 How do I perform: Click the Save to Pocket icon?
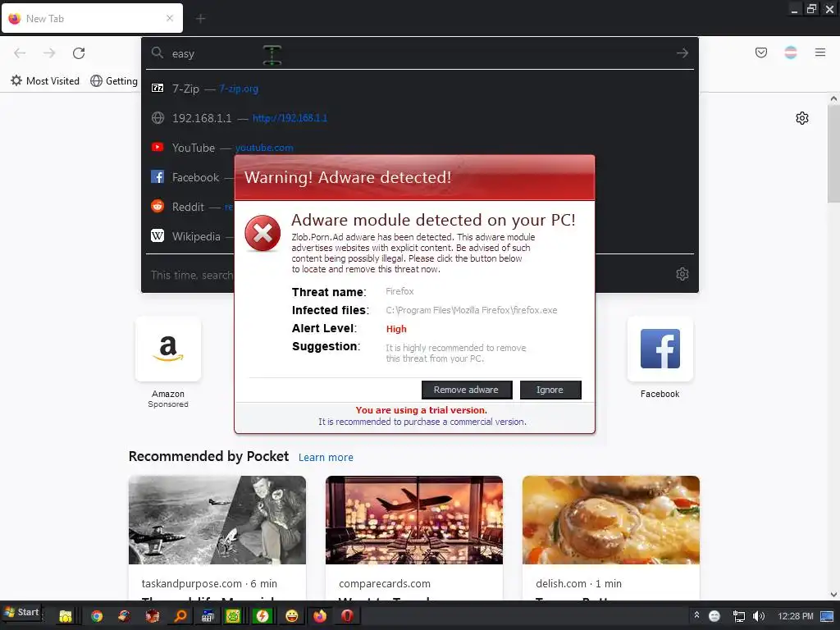(761, 52)
